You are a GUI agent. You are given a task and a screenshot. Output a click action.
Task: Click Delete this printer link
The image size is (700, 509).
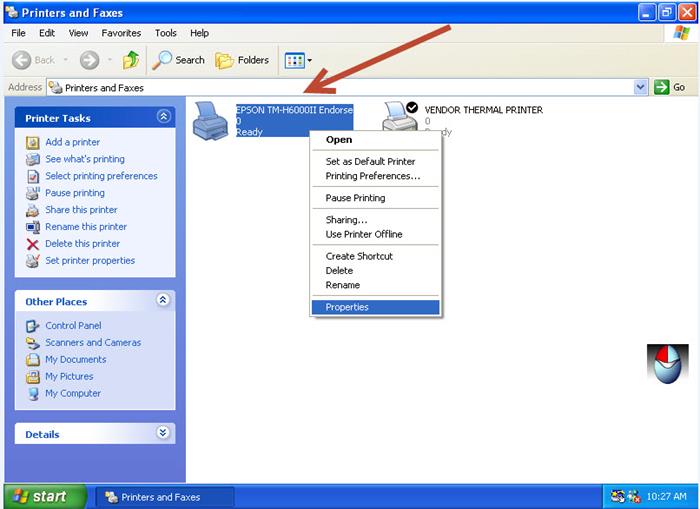pos(83,244)
